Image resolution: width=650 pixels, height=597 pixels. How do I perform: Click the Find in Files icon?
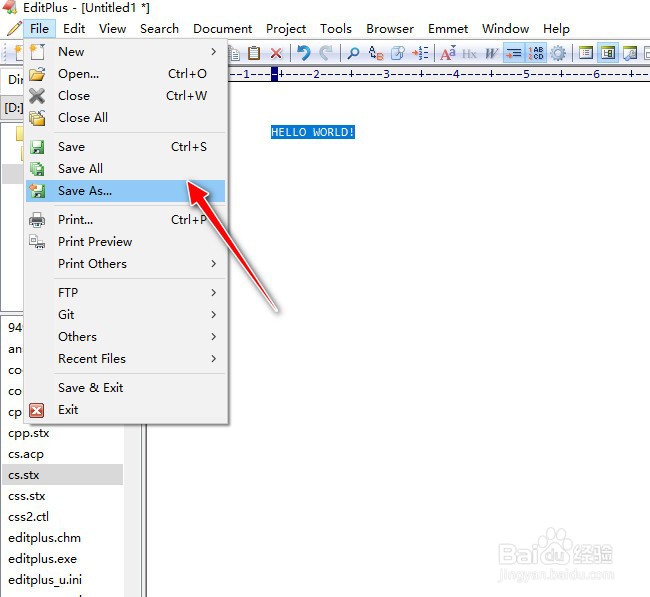398,53
